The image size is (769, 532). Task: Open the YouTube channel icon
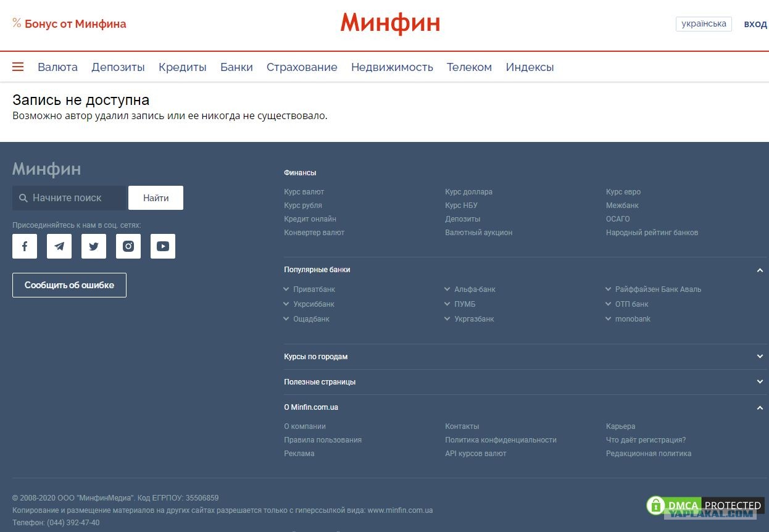pos(163,246)
